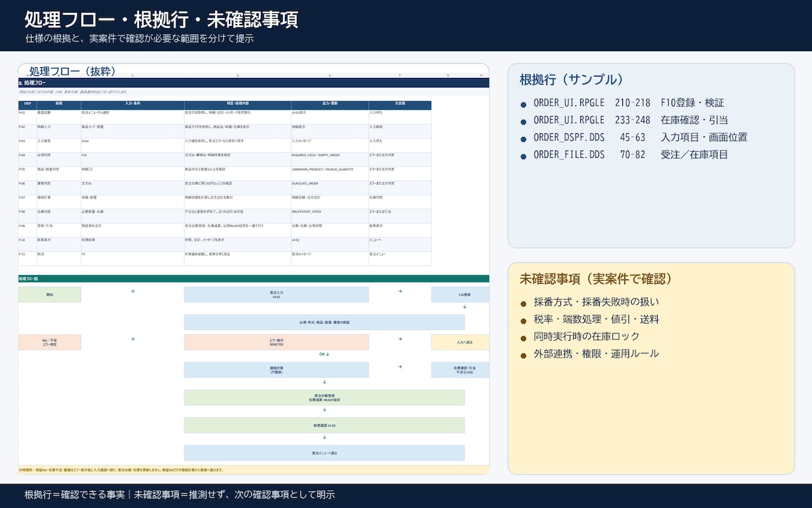Click the 受注メニューへ戻る flow box
The width and height of the screenshot is (812, 508).
324,453
